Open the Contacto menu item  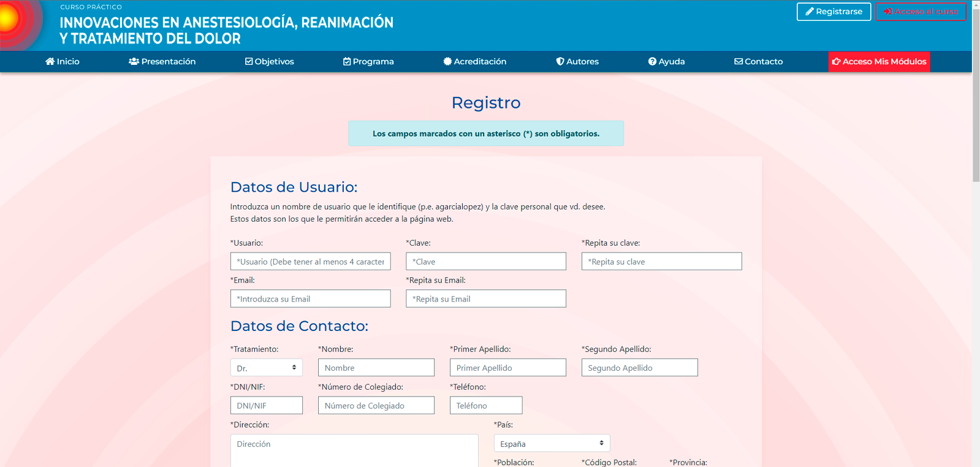pos(759,61)
